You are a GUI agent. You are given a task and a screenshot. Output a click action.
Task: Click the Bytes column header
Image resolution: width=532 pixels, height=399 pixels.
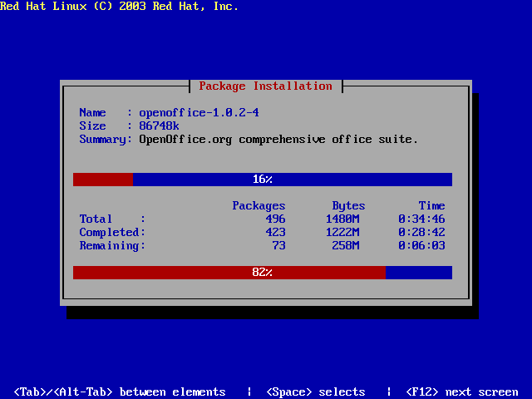coord(348,206)
